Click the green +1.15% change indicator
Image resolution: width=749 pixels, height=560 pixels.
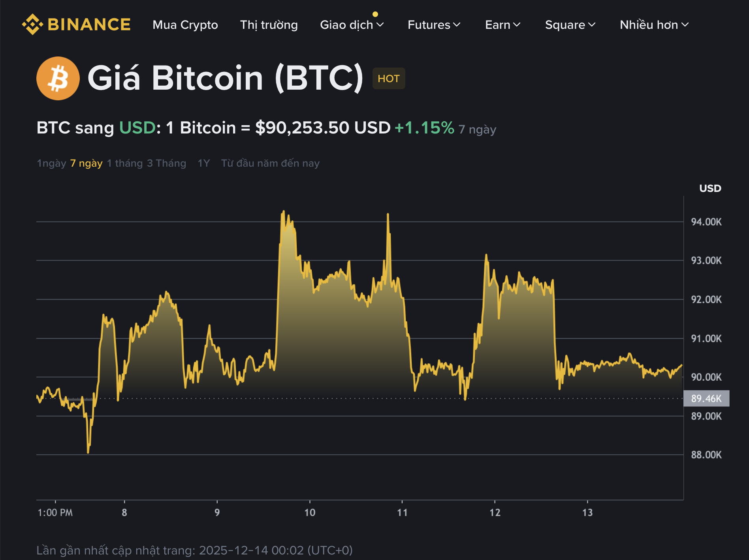[423, 128]
